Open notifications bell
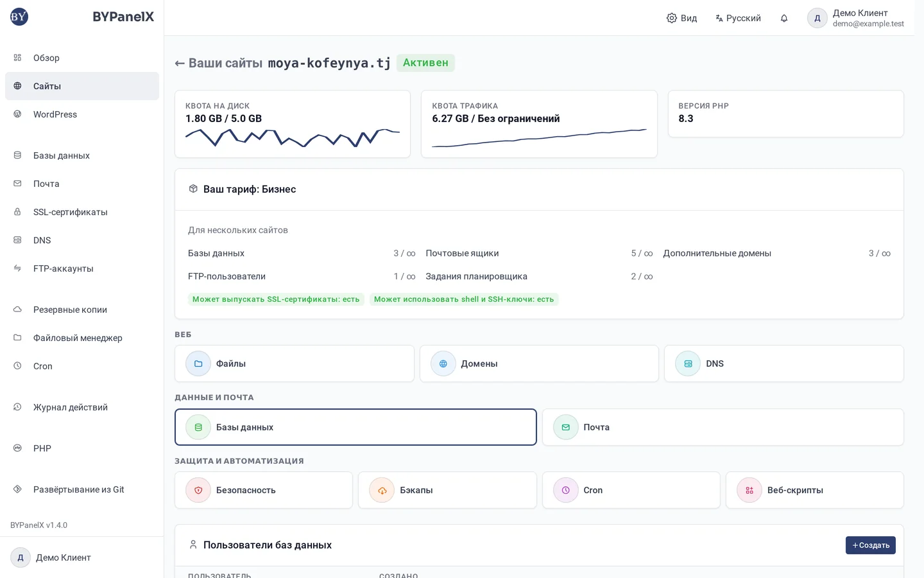Screen dimensions: 924x578 coord(784,18)
